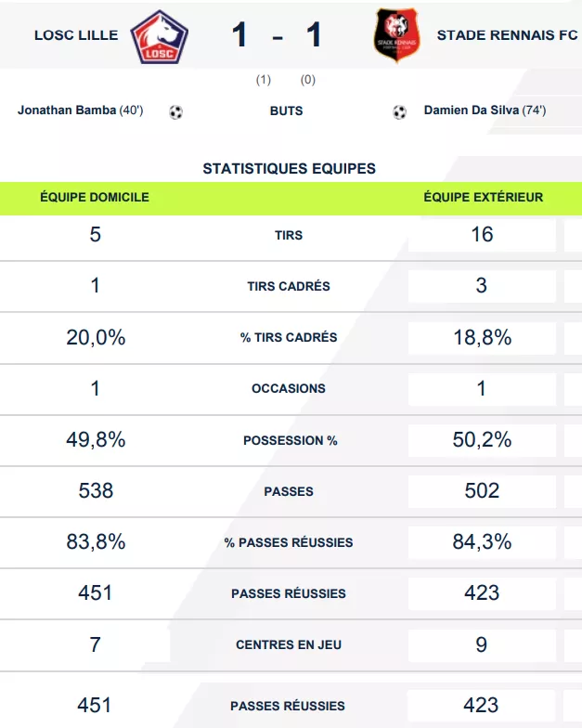Click the 1 - 1 match score
This screenshot has width=582, height=728.
pyautogui.click(x=278, y=35)
